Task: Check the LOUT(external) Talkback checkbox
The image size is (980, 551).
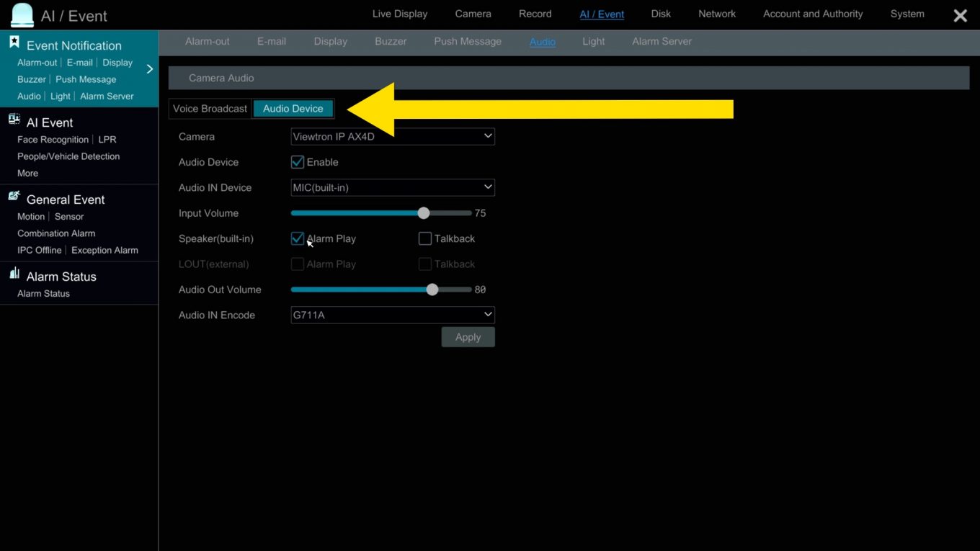Action: coord(425,264)
